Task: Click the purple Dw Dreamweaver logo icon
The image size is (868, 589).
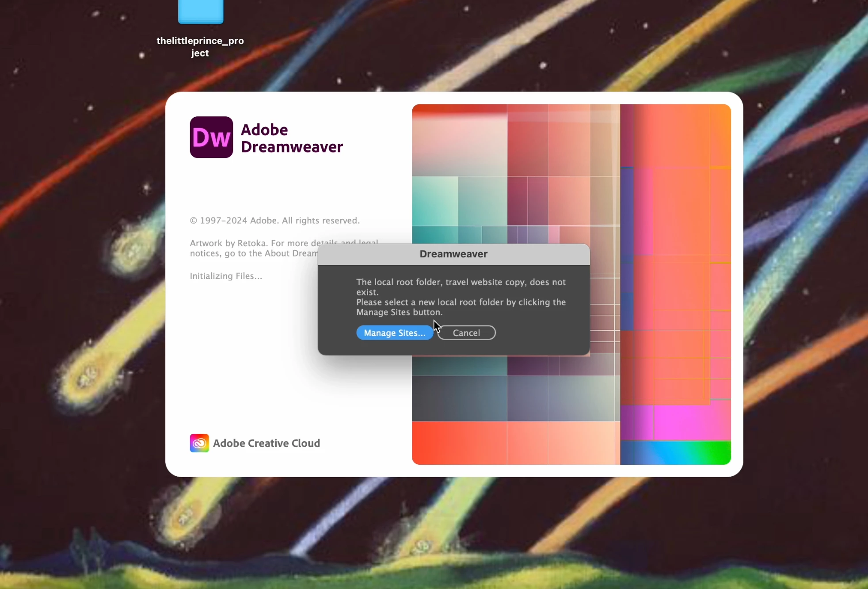Action: 211,137
